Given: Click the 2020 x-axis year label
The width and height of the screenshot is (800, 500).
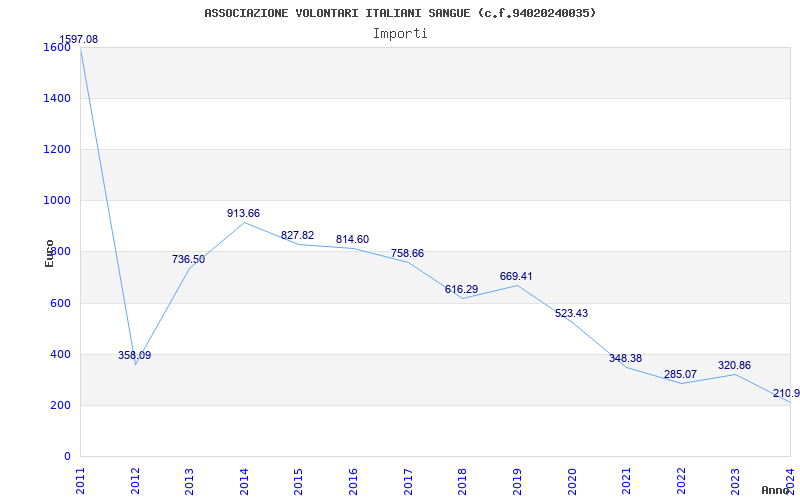Looking at the screenshot, I should 571,481.
